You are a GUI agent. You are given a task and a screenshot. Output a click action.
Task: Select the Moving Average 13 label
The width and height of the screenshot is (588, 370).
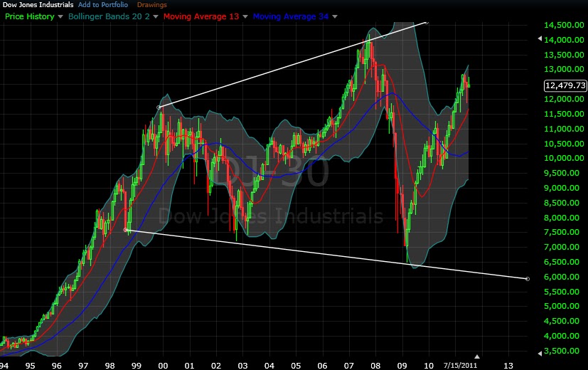pyautogui.click(x=201, y=16)
